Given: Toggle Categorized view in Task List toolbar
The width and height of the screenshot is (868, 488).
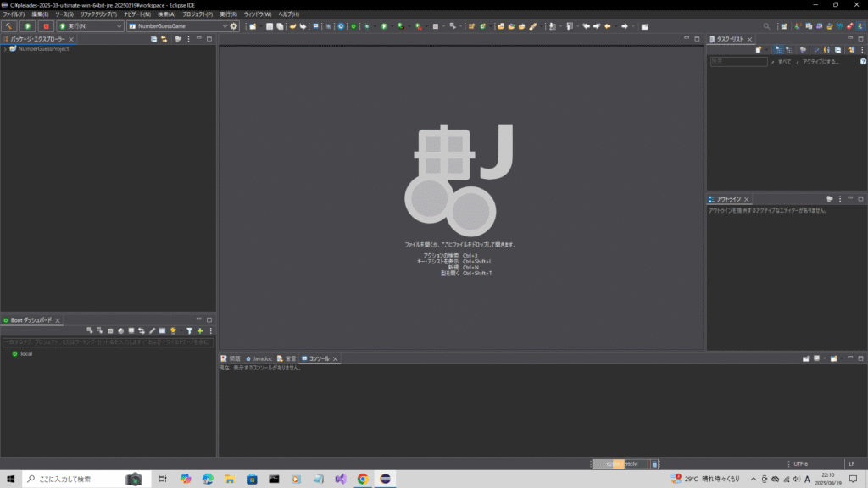Looking at the screenshot, I should [x=778, y=50].
